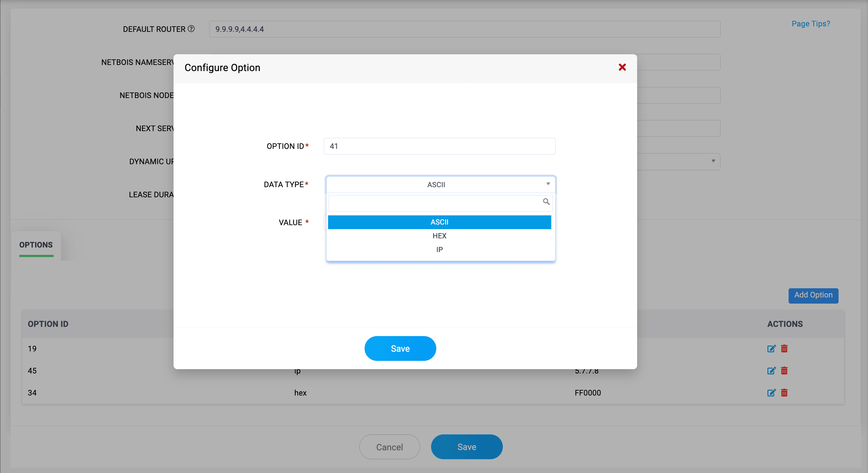The width and height of the screenshot is (868, 473).
Task: Close the Configure Option dialog
Action: tap(622, 67)
